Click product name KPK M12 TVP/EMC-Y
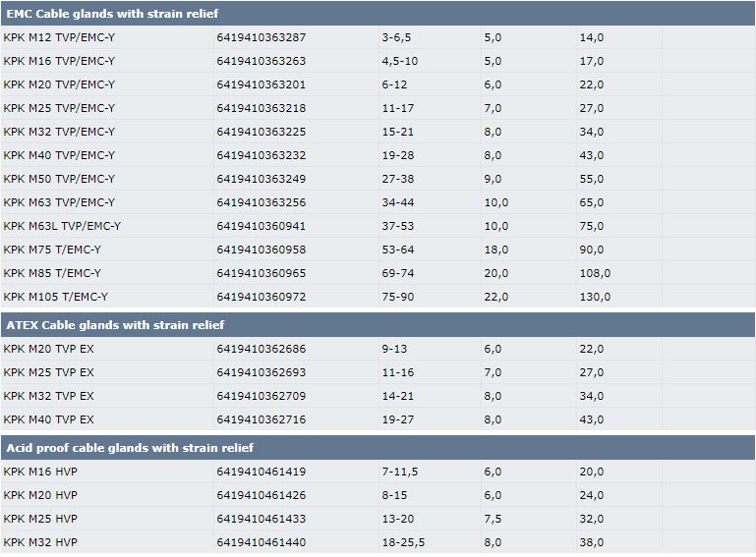Viewport: 756px width, 557px height. point(59,37)
